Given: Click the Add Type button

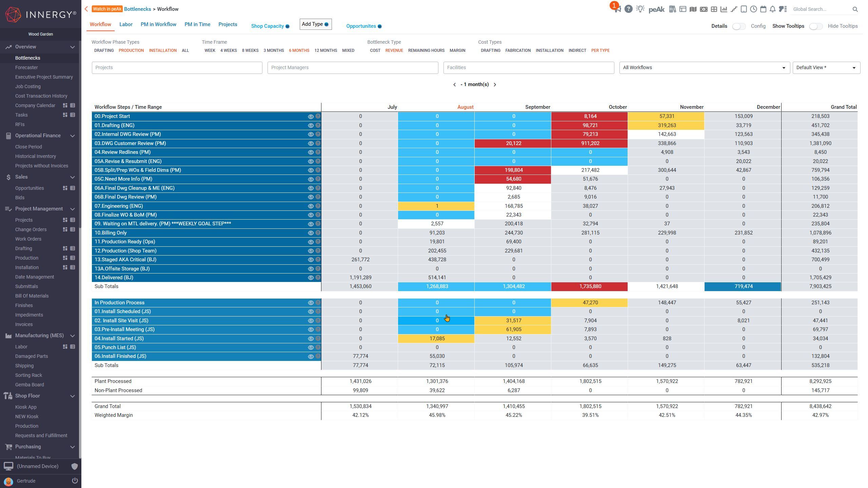Looking at the screenshot, I should pyautogui.click(x=315, y=24).
